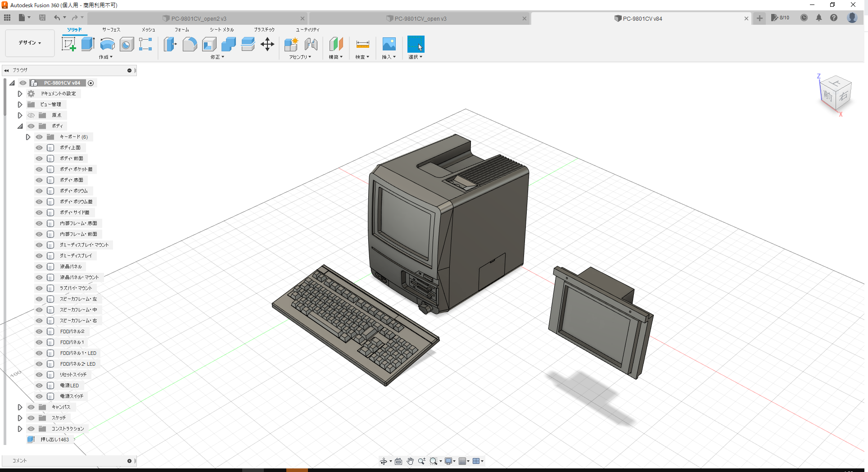Activate the 選択 (Select) tool

point(415,44)
